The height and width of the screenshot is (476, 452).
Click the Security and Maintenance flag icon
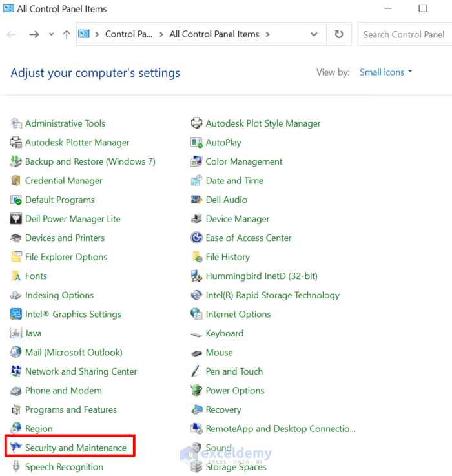click(16, 447)
